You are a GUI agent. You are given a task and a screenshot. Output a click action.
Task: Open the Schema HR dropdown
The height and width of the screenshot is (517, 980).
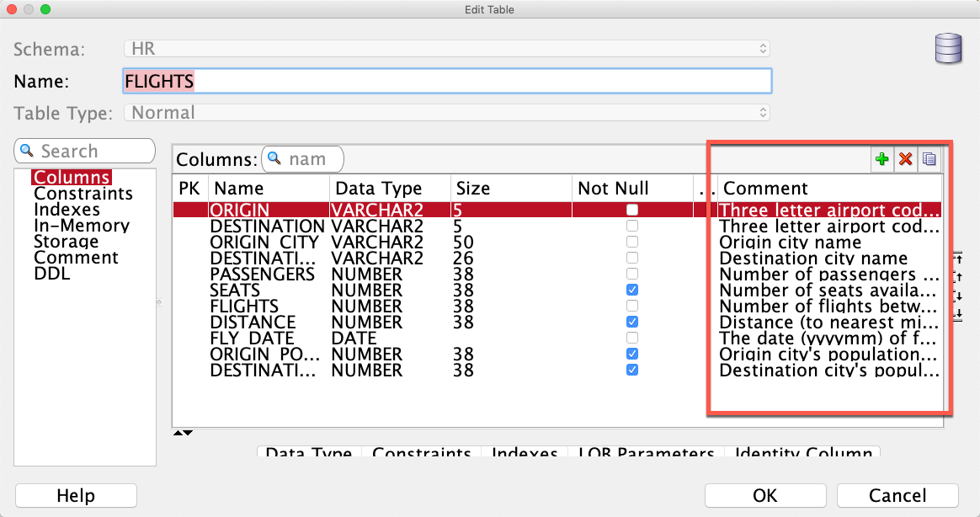point(447,49)
